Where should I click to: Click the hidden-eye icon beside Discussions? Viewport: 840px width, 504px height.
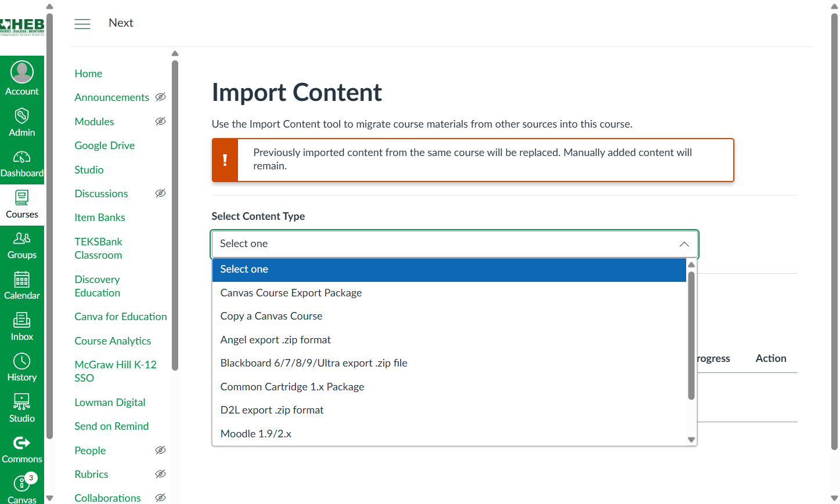(x=161, y=193)
